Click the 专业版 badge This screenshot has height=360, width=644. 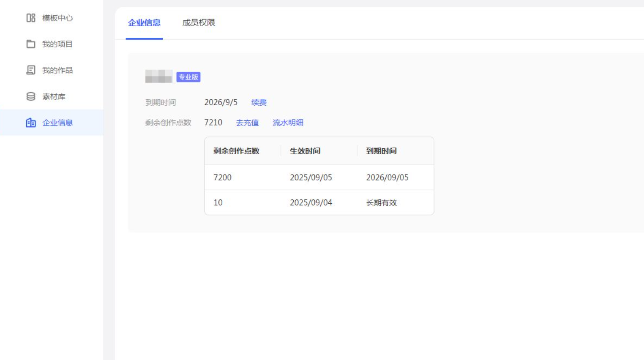188,77
